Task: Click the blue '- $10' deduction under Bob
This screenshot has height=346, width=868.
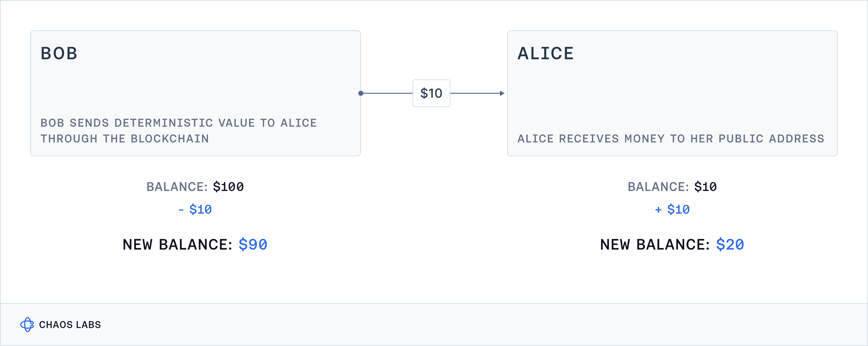Action: 195,209
